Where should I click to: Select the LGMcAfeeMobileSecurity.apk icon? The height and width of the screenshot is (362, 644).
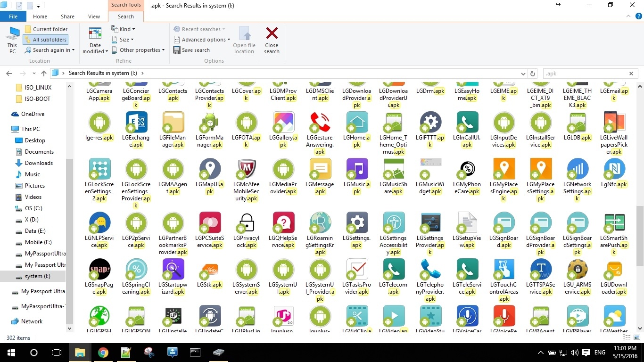pyautogui.click(x=247, y=169)
